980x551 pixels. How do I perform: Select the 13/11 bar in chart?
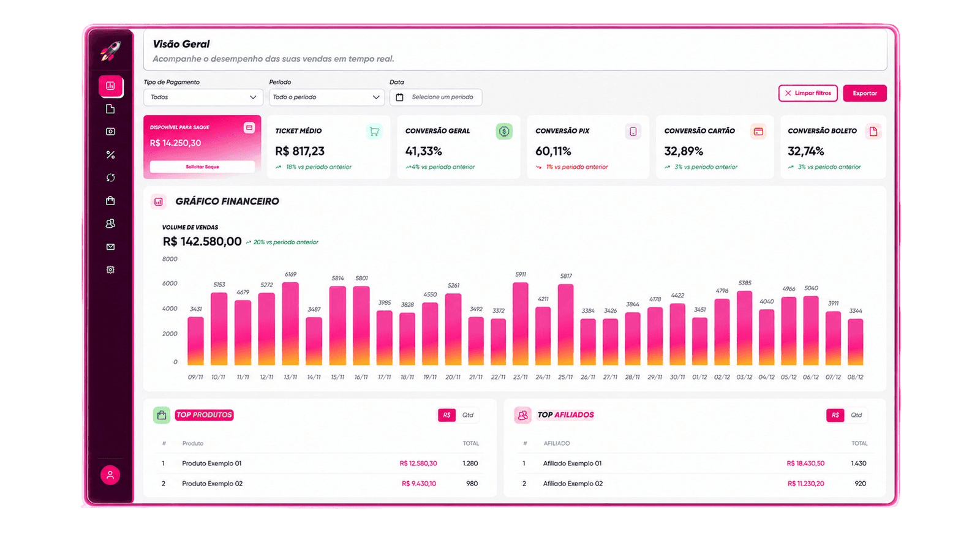[x=290, y=324]
